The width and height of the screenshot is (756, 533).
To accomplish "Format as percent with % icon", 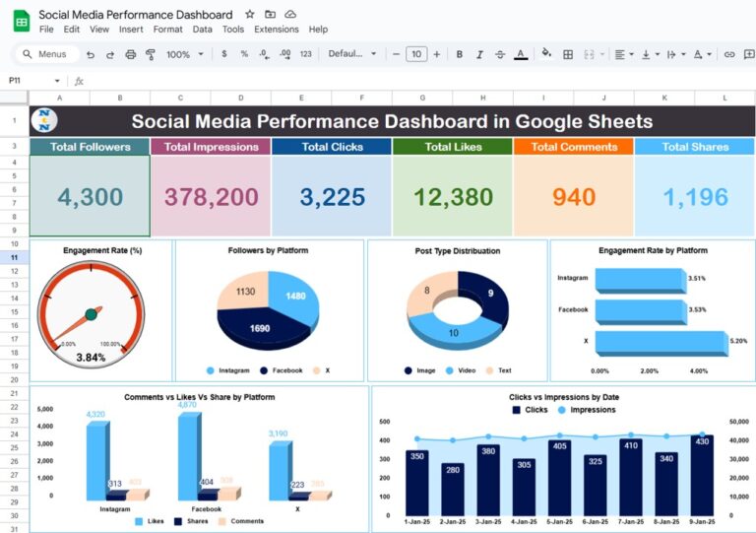I will 244,54.
